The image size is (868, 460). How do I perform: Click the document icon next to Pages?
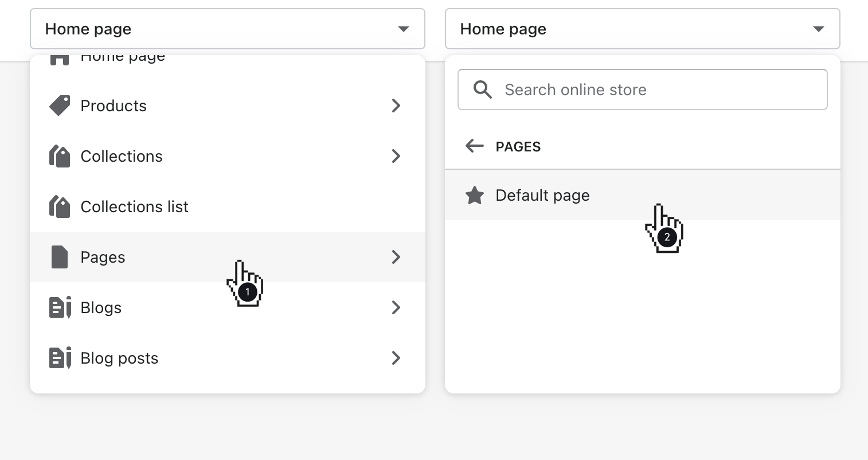(59, 257)
